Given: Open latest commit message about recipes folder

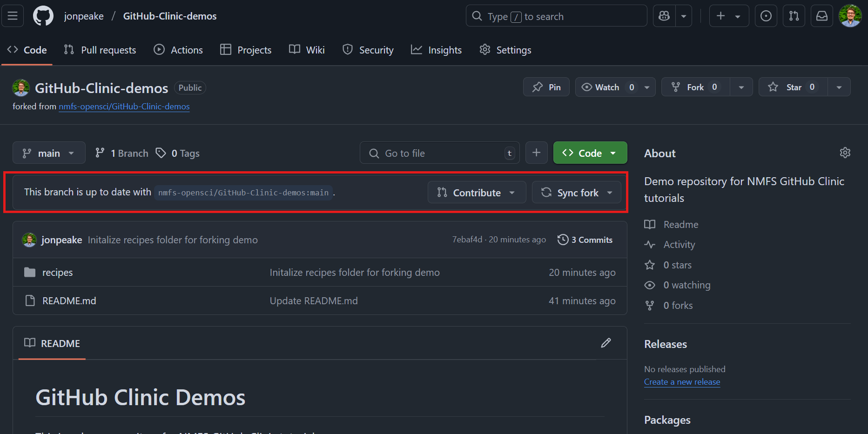Looking at the screenshot, I should (x=173, y=240).
